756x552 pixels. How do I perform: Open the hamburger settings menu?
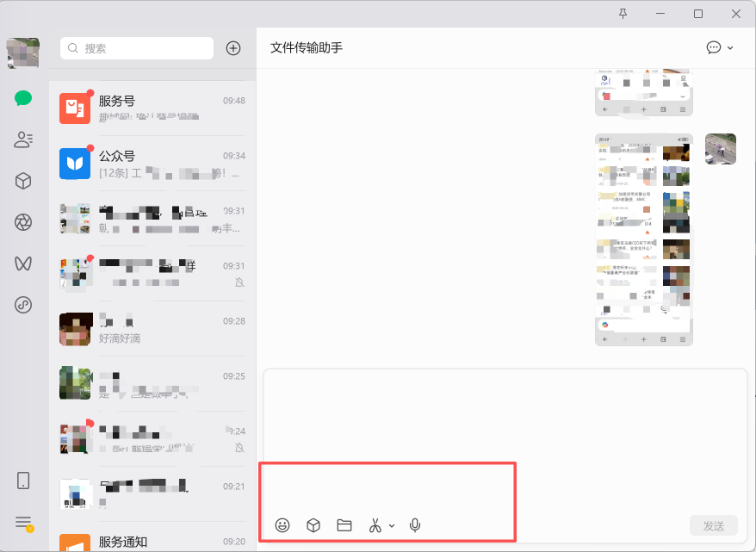(23, 523)
